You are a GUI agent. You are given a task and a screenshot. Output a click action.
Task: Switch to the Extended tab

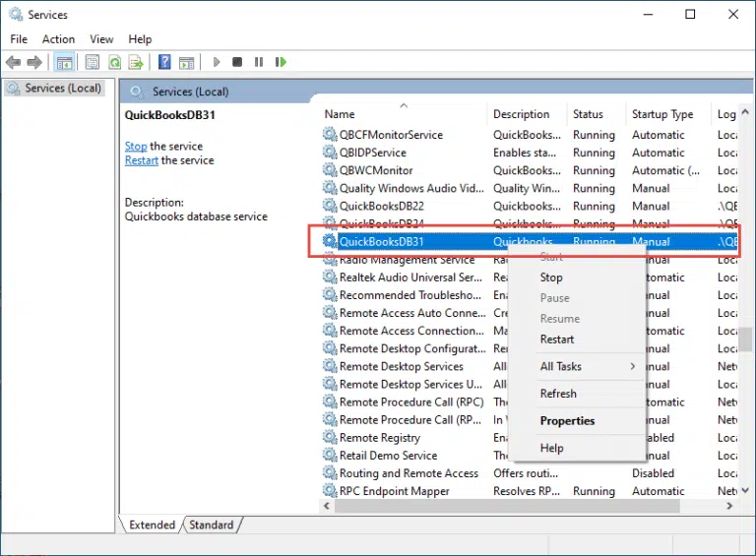click(x=152, y=525)
